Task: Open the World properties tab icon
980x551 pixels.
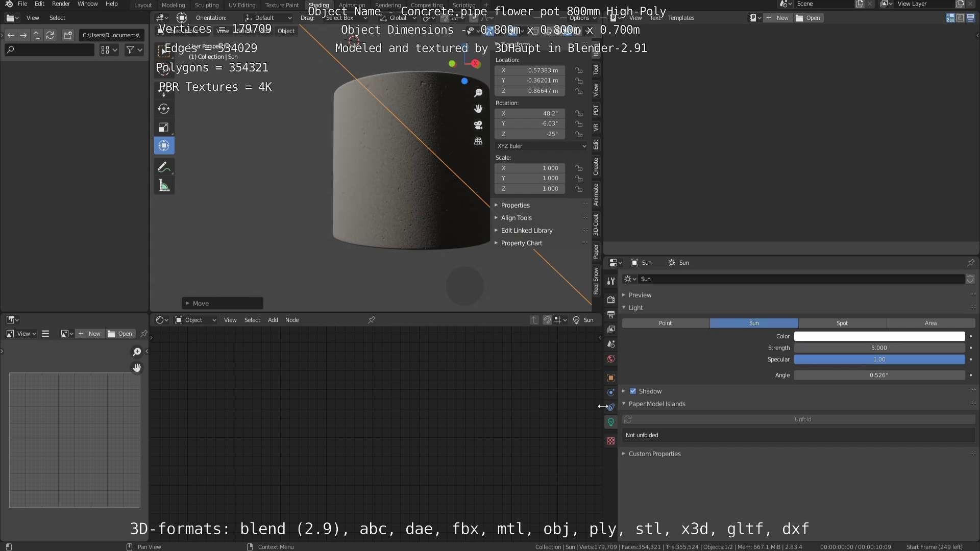Action: tap(610, 359)
